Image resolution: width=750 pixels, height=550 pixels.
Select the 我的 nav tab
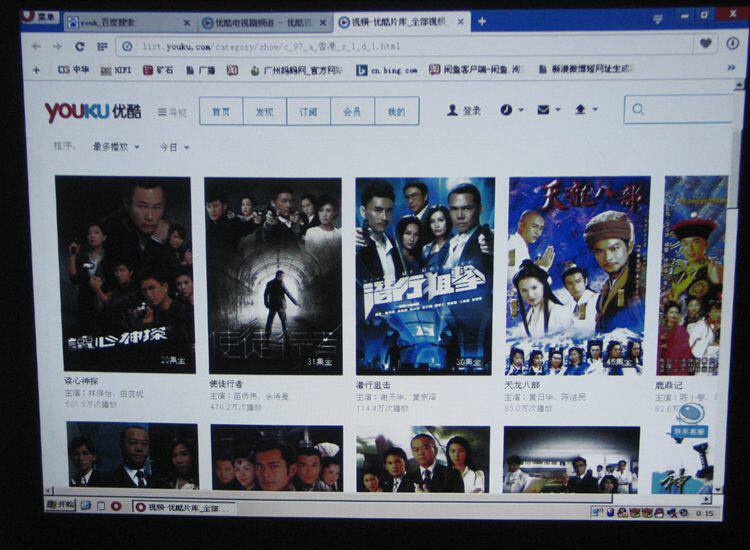[x=397, y=112]
